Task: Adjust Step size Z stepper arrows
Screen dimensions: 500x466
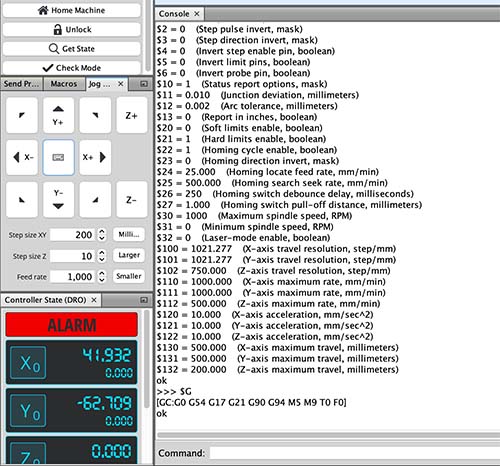Action: [102, 256]
